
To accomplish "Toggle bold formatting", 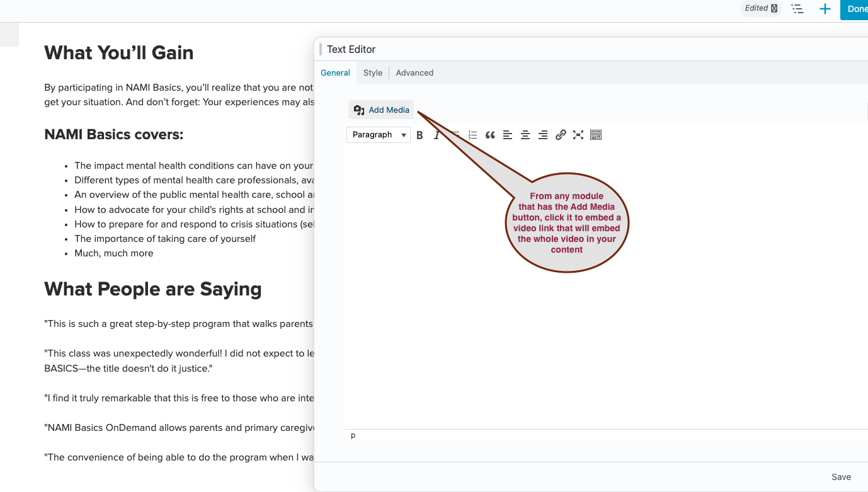I will click(x=420, y=135).
